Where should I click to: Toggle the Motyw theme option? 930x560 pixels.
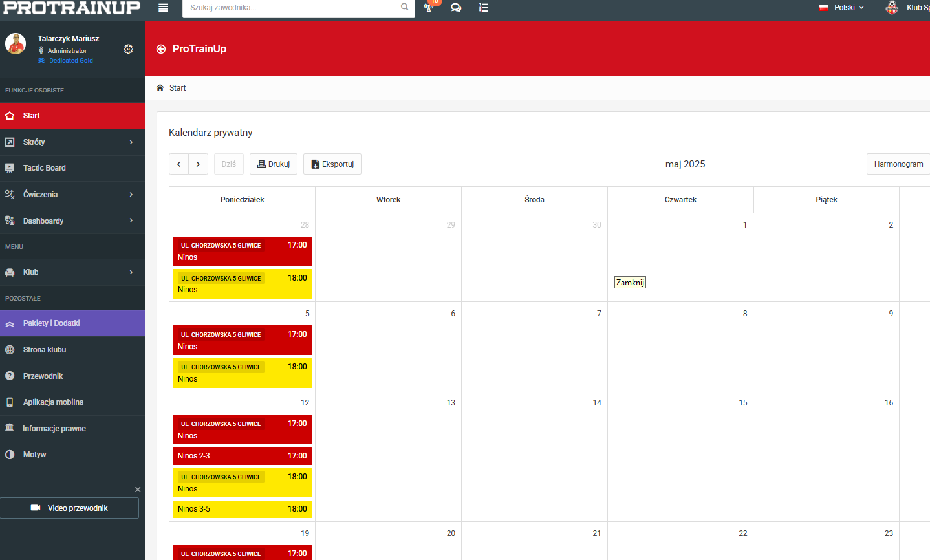point(72,455)
